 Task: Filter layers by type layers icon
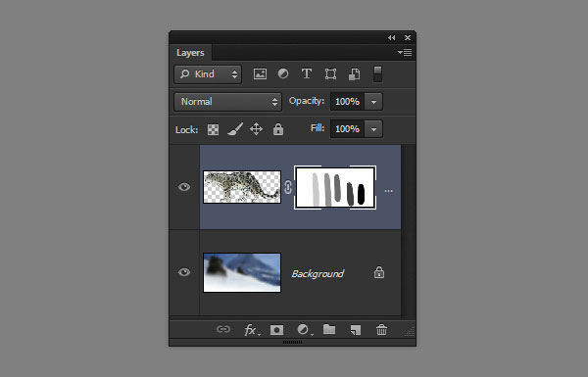(x=307, y=73)
